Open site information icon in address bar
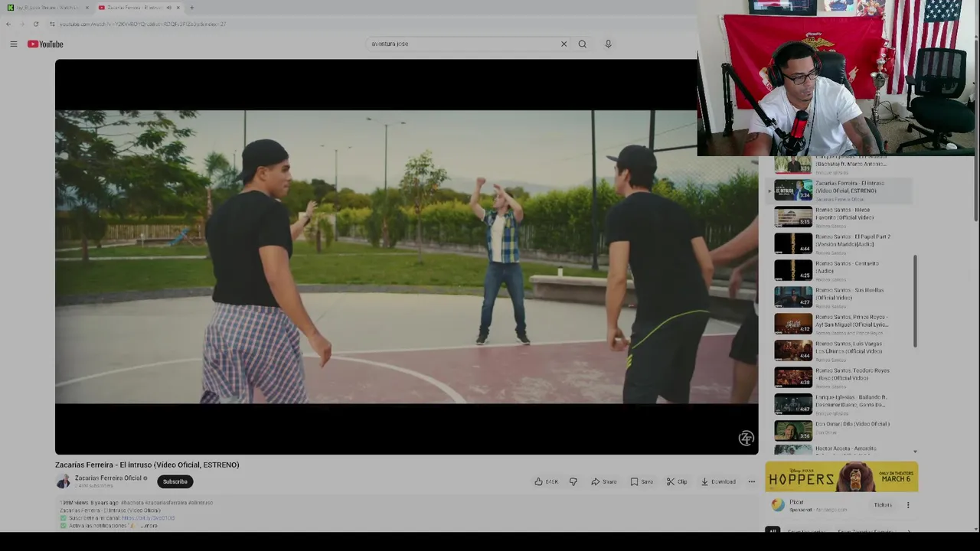 51,24
